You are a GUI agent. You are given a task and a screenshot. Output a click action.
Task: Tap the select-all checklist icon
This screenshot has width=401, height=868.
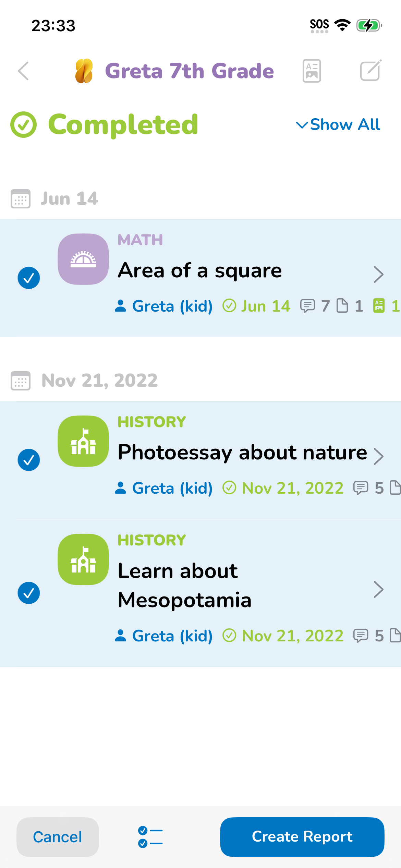[x=150, y=837]
